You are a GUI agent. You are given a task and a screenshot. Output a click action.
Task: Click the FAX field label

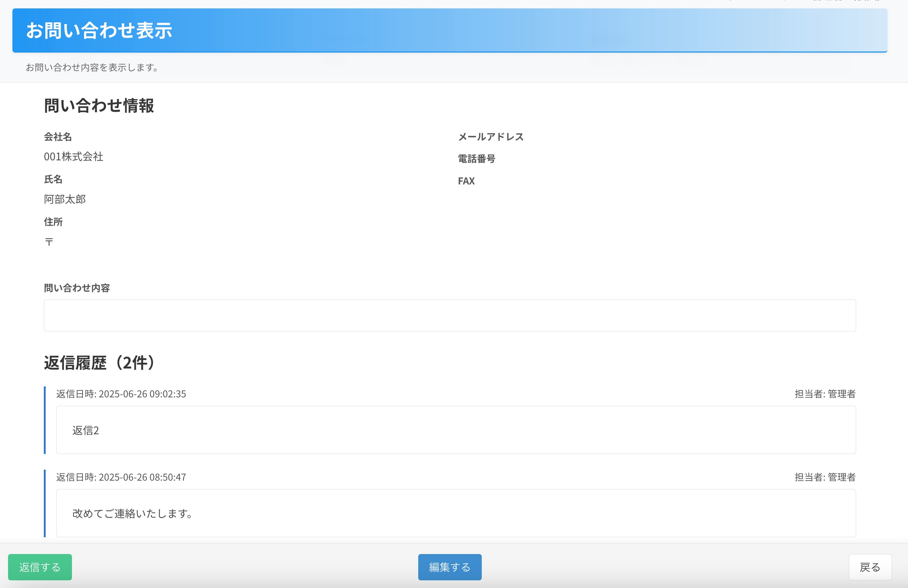(466, 181)
